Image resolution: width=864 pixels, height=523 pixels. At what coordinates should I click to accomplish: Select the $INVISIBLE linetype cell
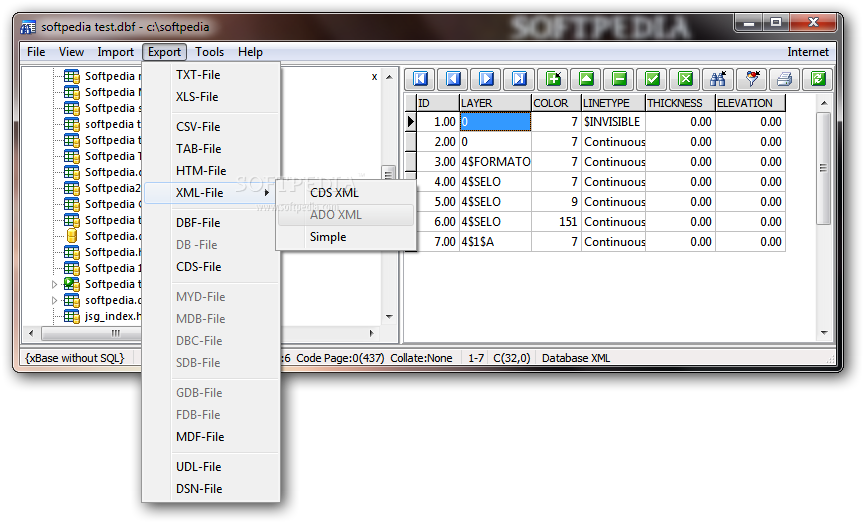click(613, 122)
